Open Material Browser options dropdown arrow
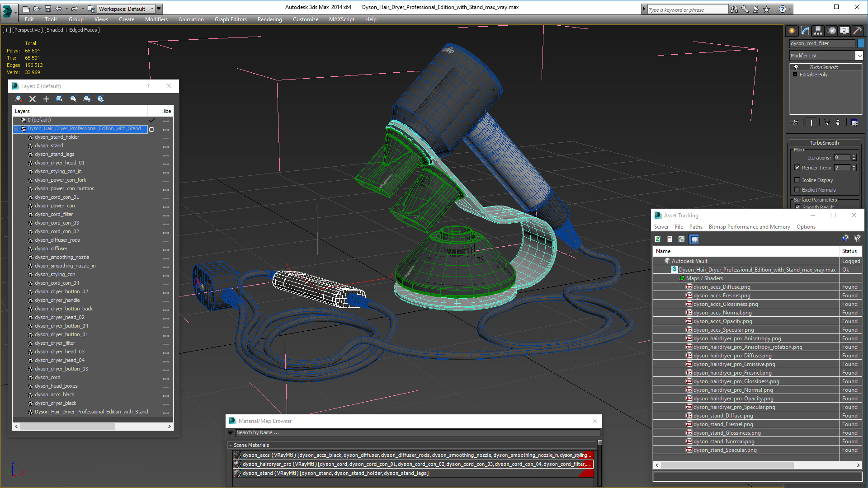This screenshot has height=488, width=868. (x=231, y=433)
